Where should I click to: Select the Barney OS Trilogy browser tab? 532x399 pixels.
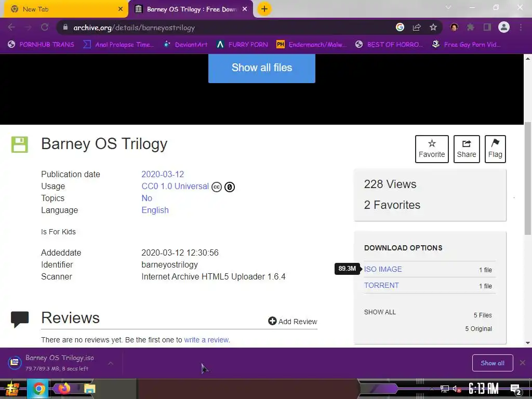(x=191, y=9)
